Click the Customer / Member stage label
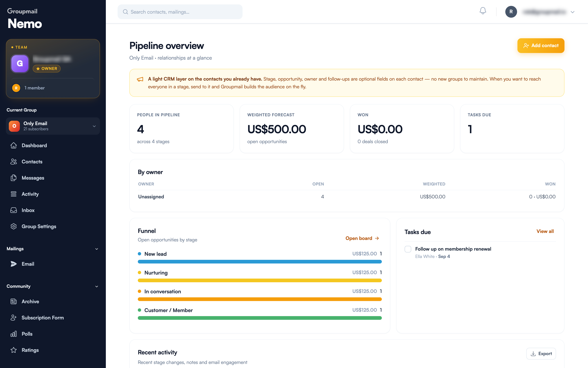This screenshot has height=368, width=588. tap(168, 310)
